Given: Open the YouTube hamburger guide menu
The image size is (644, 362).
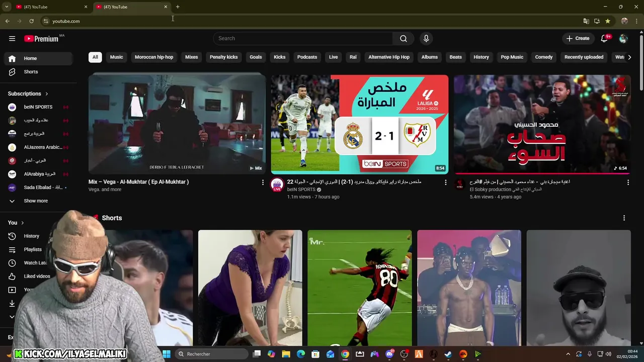Looking at the screenshot, I should point(12,38).
